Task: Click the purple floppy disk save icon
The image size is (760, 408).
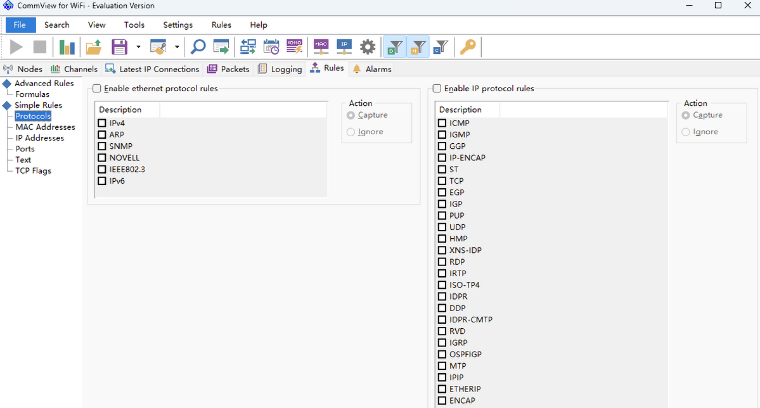Action: 120,47
